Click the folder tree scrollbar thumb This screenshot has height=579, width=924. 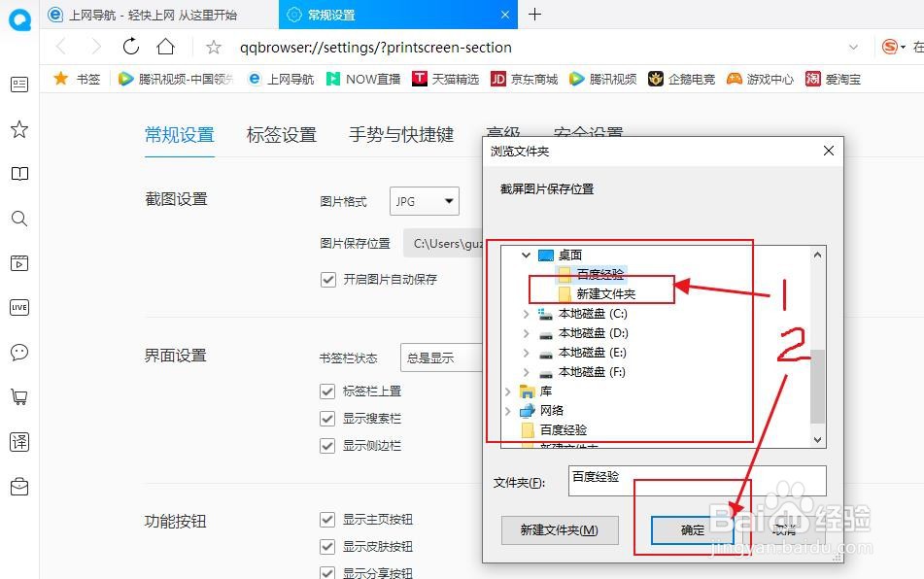[x=817, y=387]
